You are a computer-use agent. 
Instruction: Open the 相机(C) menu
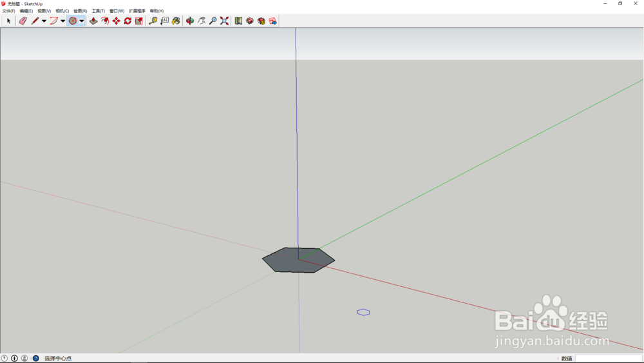(62, 11)
